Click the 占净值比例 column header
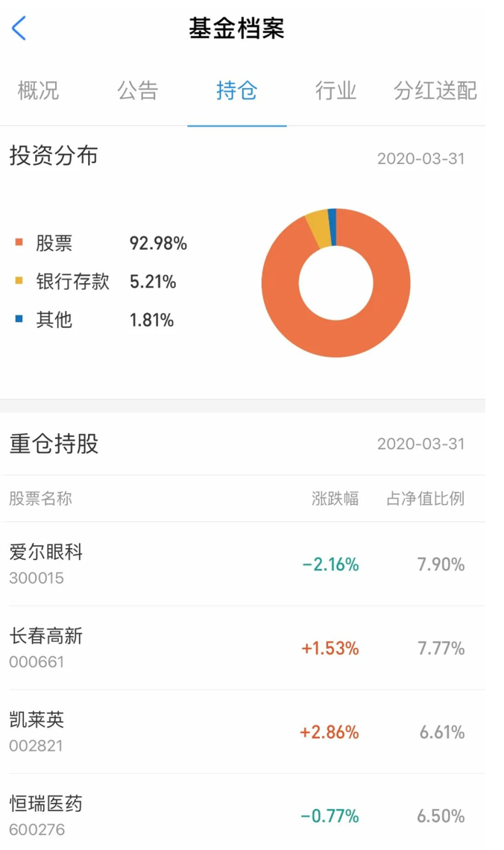This screenshot has width=504, height=850. pos(426,498)
